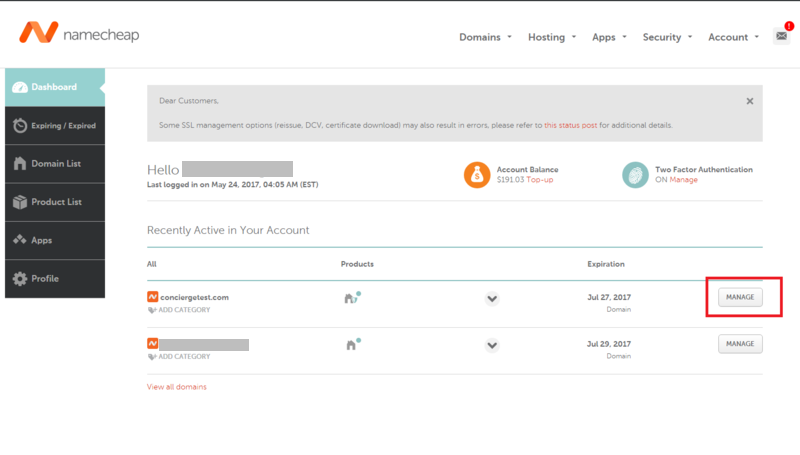
Task: Open the mail notification envelope icon
Action: [x=781, y=36]
